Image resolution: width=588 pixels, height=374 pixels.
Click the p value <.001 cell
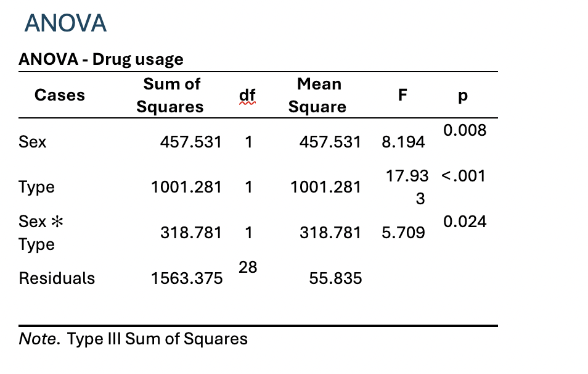[463, 176]
